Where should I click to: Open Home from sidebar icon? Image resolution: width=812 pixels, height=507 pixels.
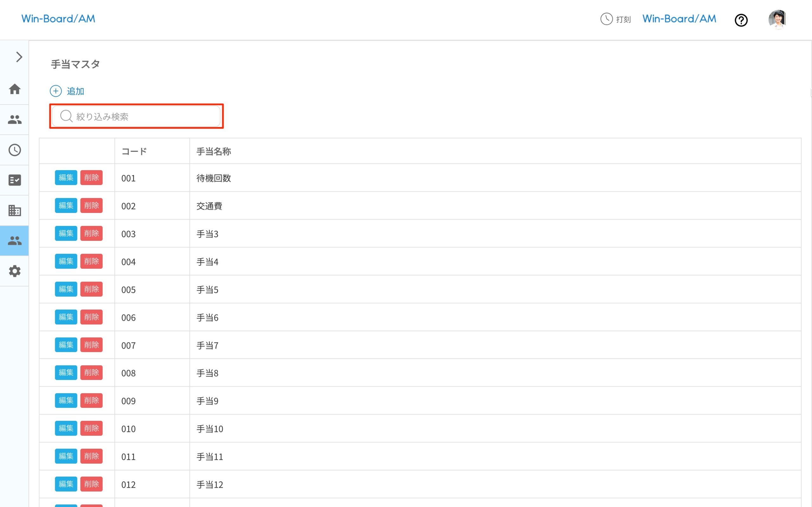(x=14, y=89)
